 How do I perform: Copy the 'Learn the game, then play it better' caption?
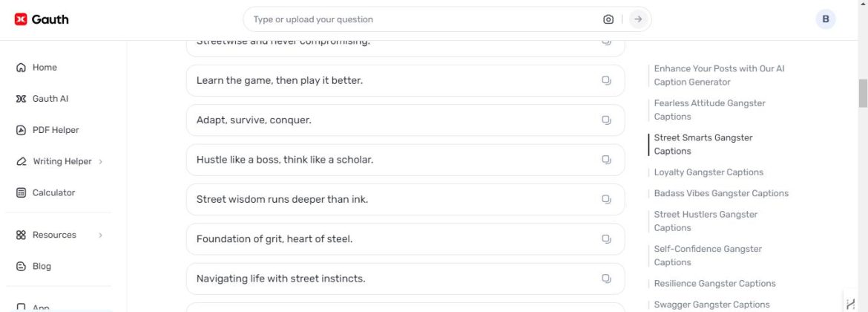606,80
